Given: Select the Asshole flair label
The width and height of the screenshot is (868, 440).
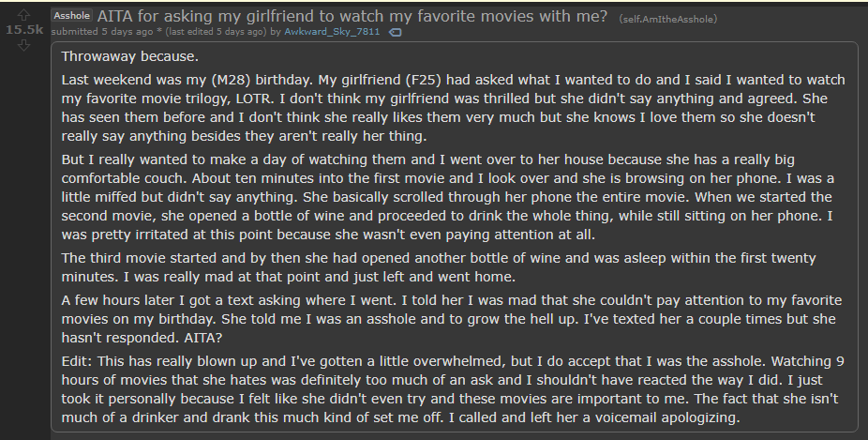Looking at the screenshot, I should pos(72,16).
